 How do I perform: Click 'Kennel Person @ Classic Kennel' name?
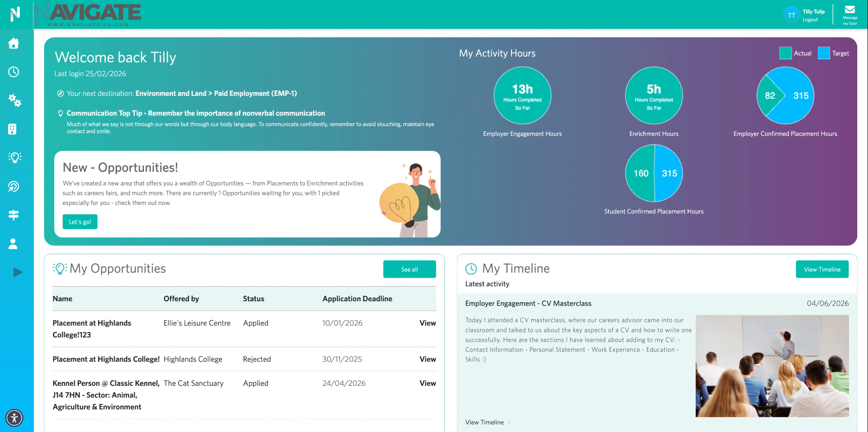pyautogui.click(x=106, y=395)
